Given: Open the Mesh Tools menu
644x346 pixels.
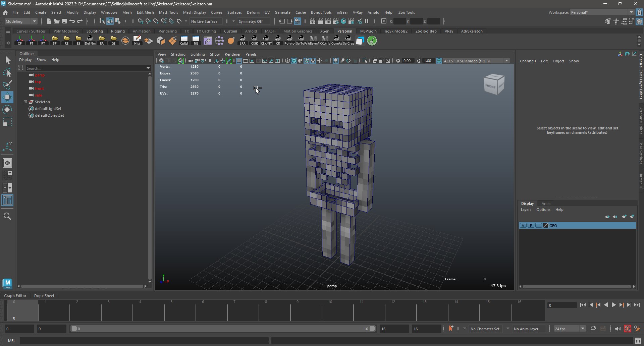Looking at the screenshot, I should point(168,12).
